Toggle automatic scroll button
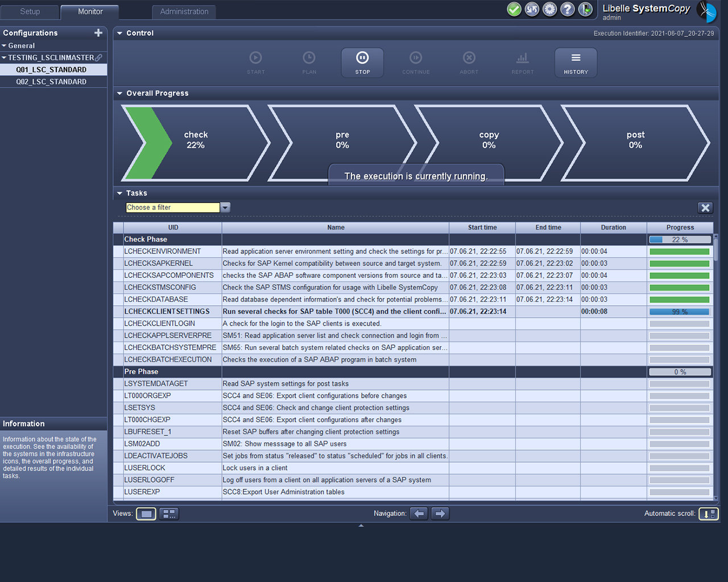This screenshot has height=582, width=728. coord(709,514)
